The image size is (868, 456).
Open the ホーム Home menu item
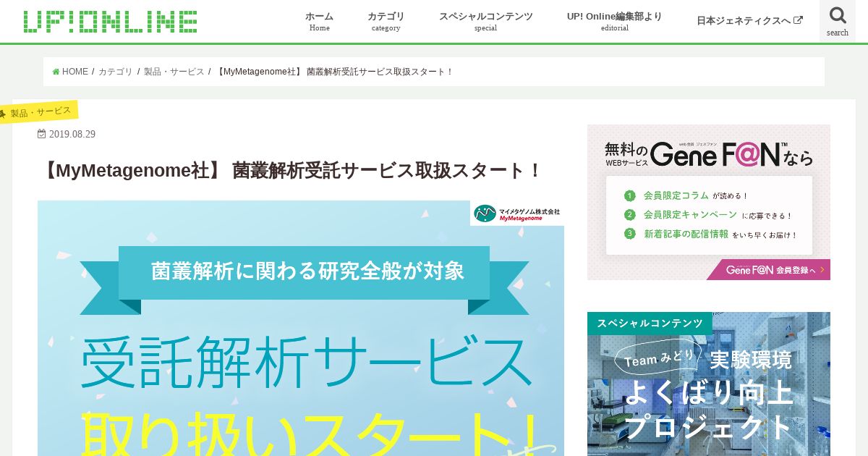[x=319, y=21]
